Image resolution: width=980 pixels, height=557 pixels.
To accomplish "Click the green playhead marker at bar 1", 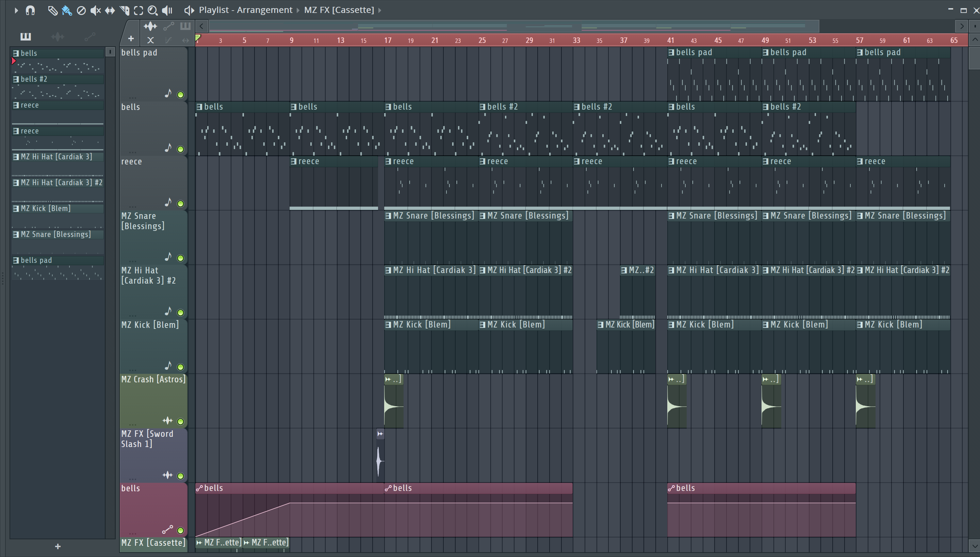I will (198, 38).
